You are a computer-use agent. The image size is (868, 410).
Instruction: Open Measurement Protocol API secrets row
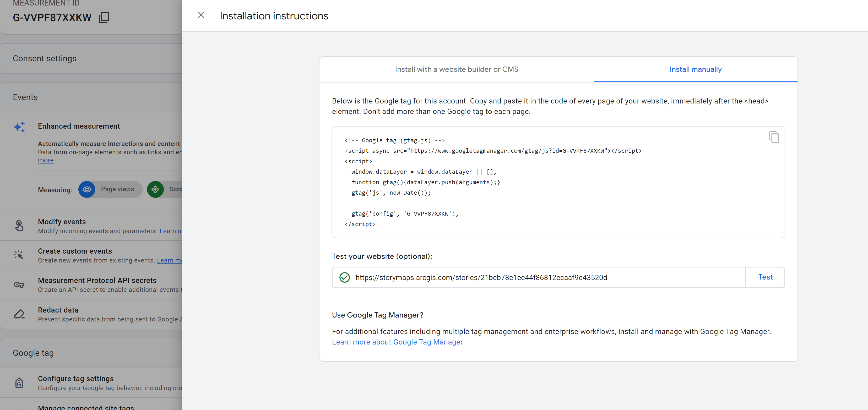point(91,285)
